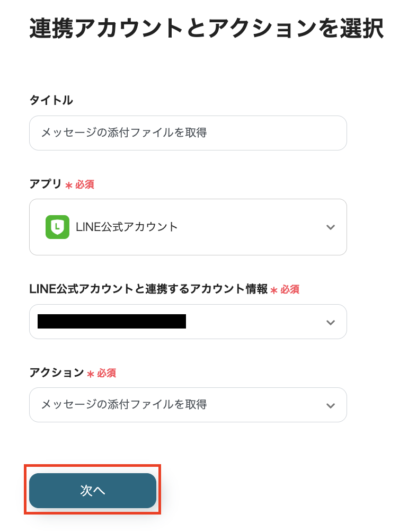Click the page heading 連携アカウントとアクションを選択

(x=206, y=29)
